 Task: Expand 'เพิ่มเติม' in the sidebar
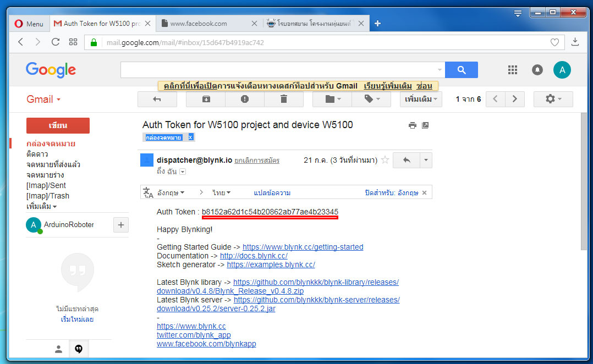(x=41, y=207)
